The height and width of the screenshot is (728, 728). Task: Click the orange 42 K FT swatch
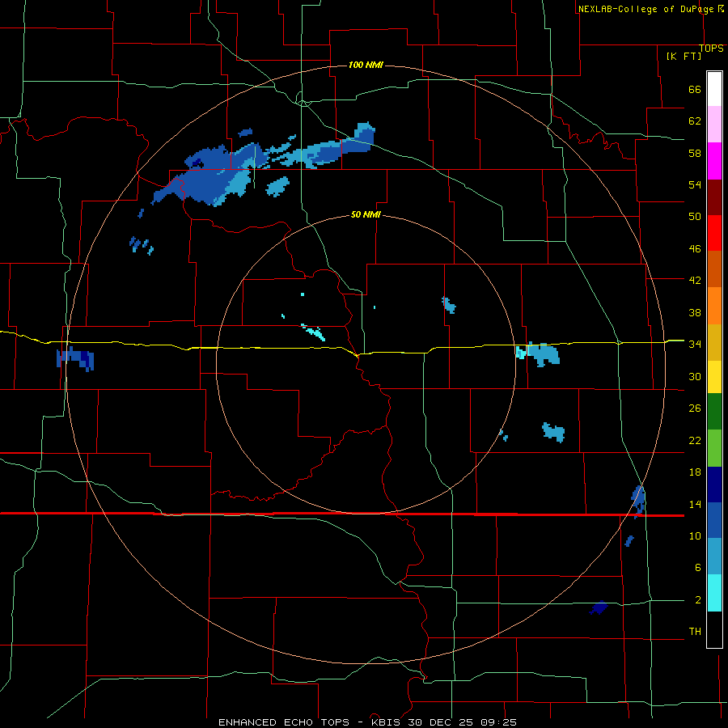(714, 306)
